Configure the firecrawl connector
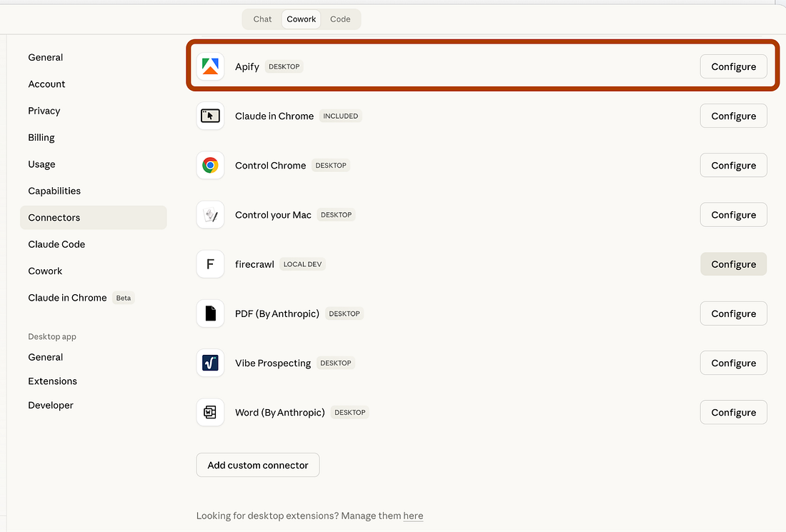The image size is (786, 532). point(733,264)
